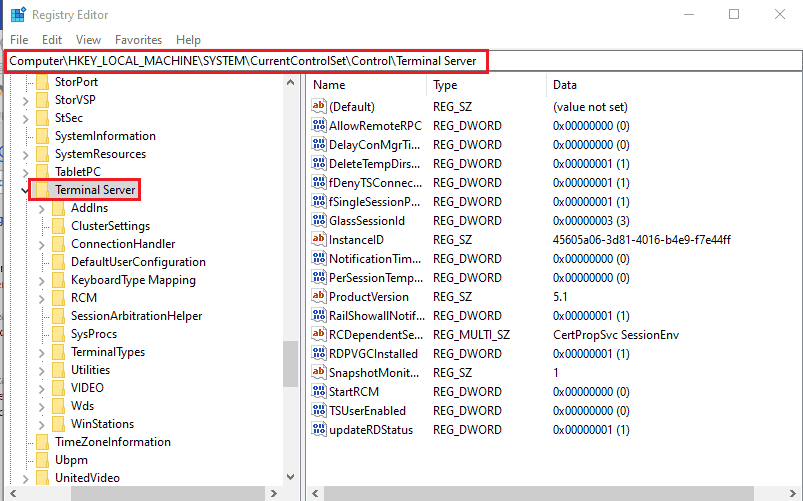Select the Ubpm key
This screenshot has width=803, height=501.
click(71, 460)
